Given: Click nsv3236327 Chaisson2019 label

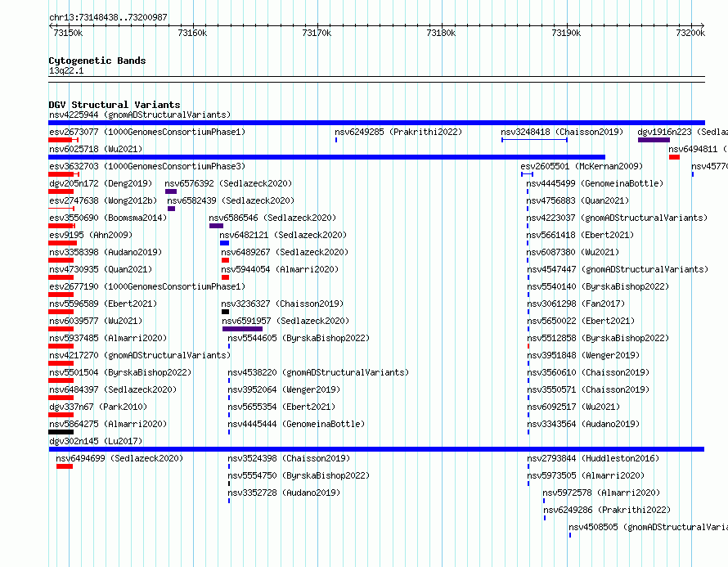Looking at the screenshot, I should [x=282, y=304].
